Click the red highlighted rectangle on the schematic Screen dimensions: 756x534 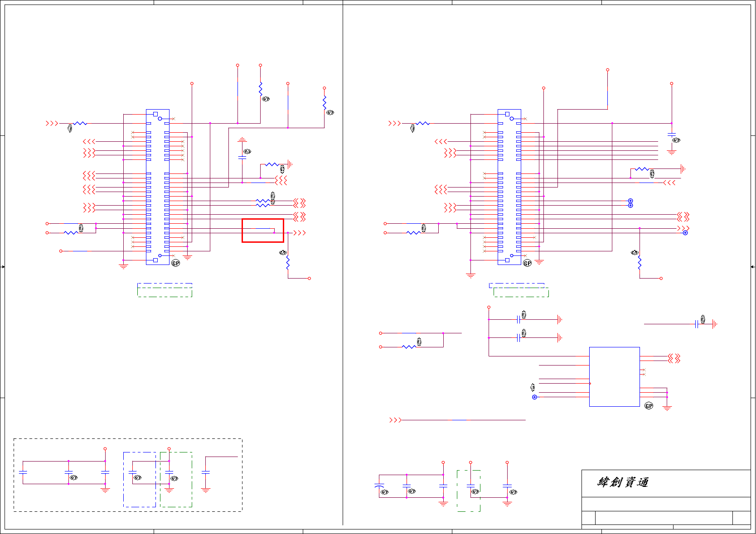[x=263, y=231]
